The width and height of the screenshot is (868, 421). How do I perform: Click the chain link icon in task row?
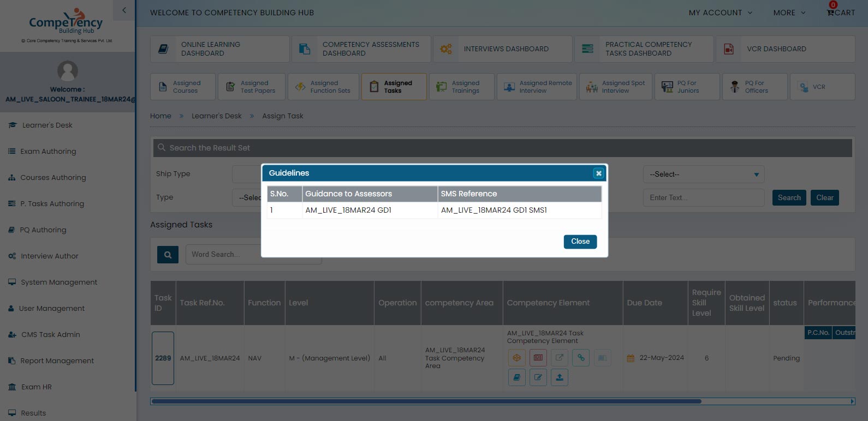pyautogui.click(x=581, y=358)
